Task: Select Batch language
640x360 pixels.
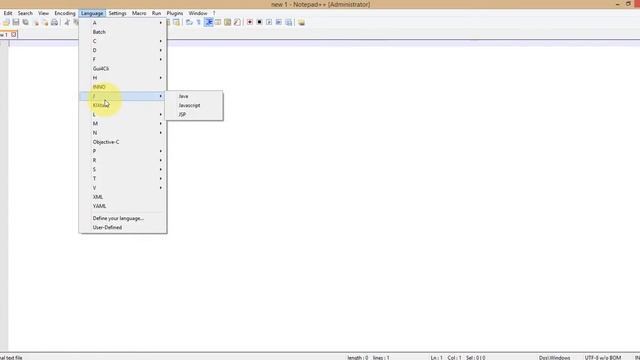Action: (x=123, y=32)
